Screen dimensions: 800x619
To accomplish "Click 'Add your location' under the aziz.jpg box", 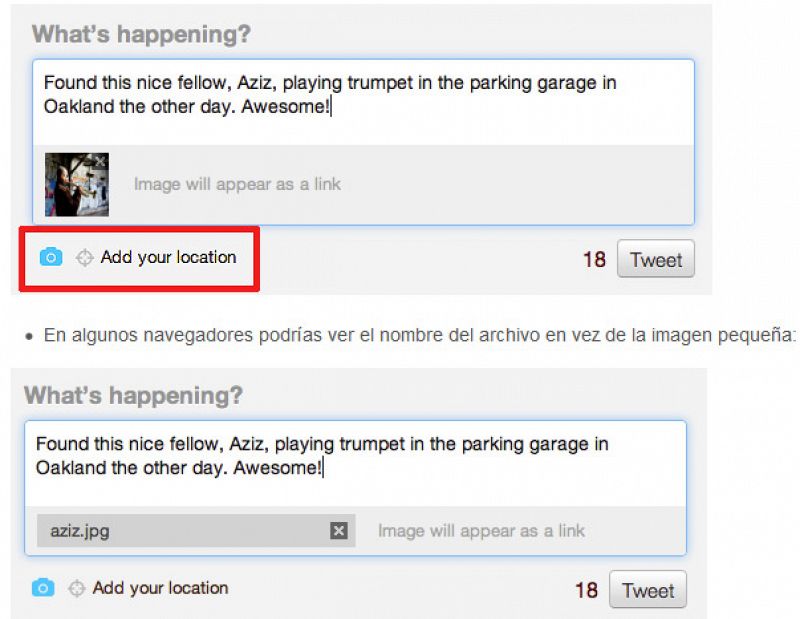I will coord(160,588).
